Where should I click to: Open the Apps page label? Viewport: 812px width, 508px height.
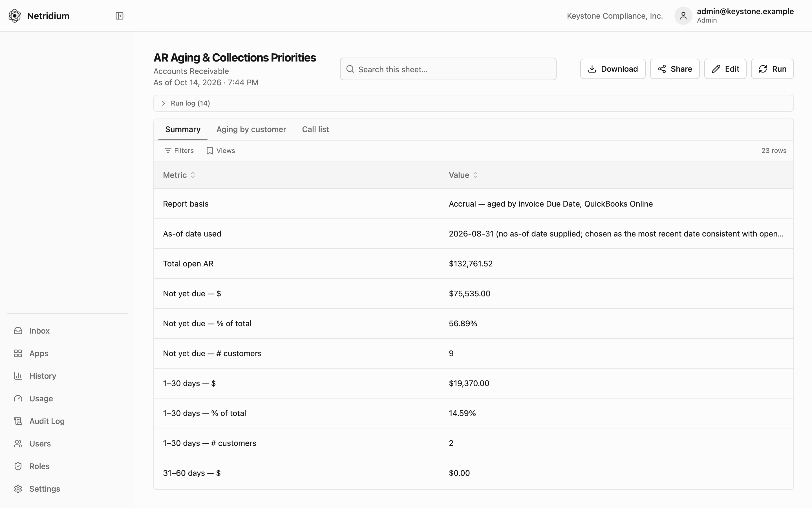click(x=39, y=353)
